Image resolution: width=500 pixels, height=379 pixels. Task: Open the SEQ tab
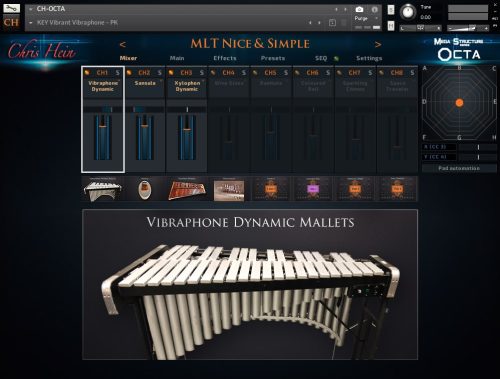pos(321,58)
